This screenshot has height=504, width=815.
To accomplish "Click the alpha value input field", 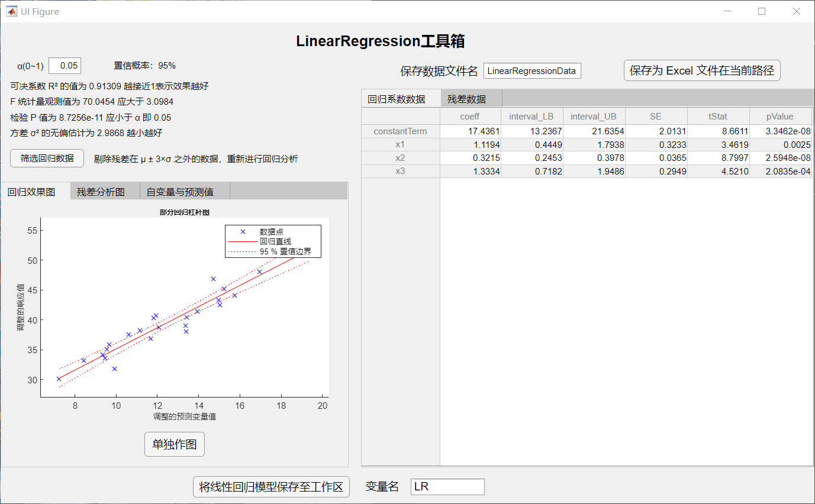I will (65, 66).
